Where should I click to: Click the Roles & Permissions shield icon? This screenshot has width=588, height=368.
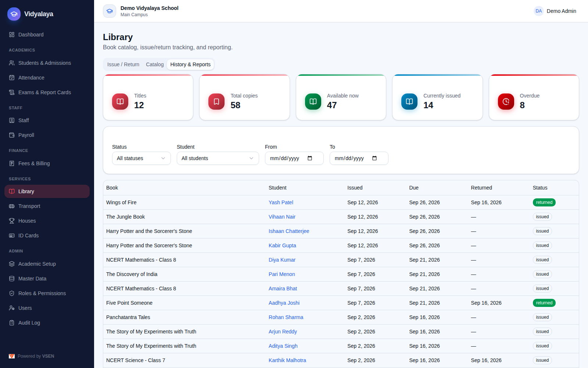tap(12, 293)
